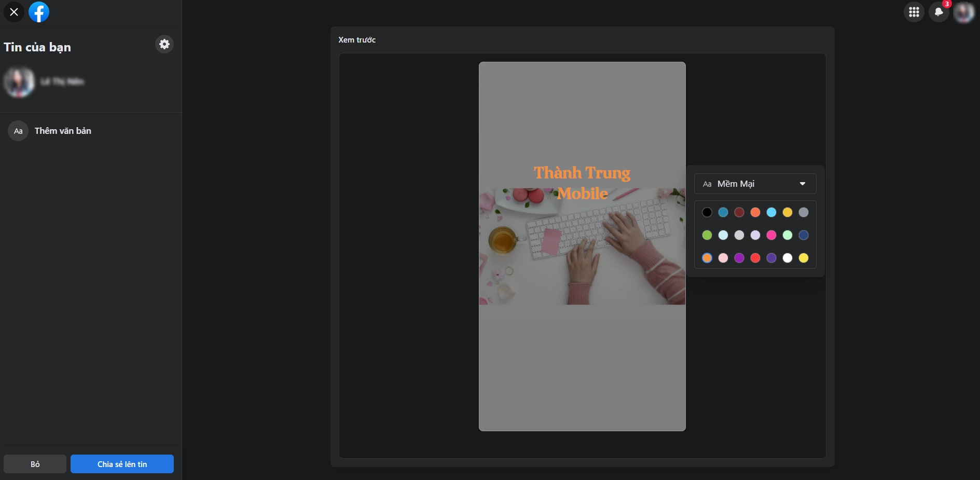Open the account avatar in top right
The height and width of the screenshot is (480, 980).
point(964,12)
